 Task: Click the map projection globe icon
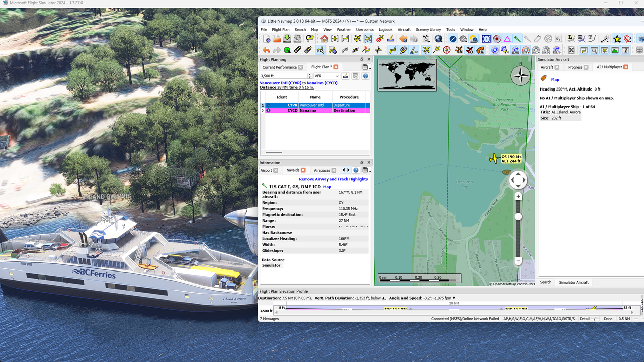(x=438, y=39)
